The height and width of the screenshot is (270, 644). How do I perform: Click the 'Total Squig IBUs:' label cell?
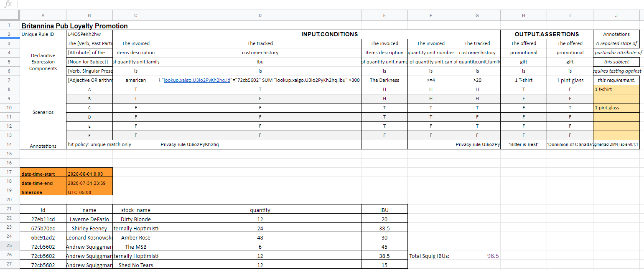[x=431, y=256]
